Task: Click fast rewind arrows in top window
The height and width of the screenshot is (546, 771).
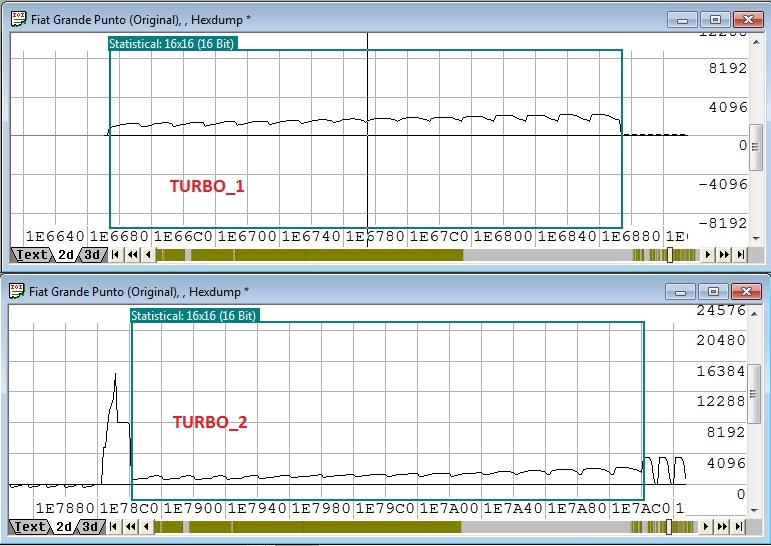Action: 133,255
